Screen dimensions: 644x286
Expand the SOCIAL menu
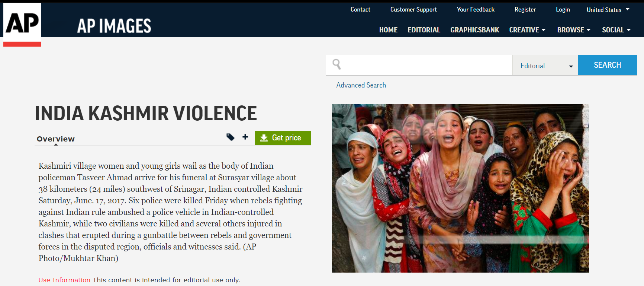[616, 30]
